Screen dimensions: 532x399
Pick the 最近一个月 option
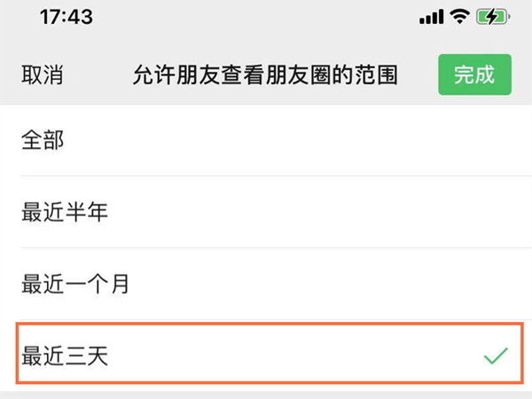point(266,285)
